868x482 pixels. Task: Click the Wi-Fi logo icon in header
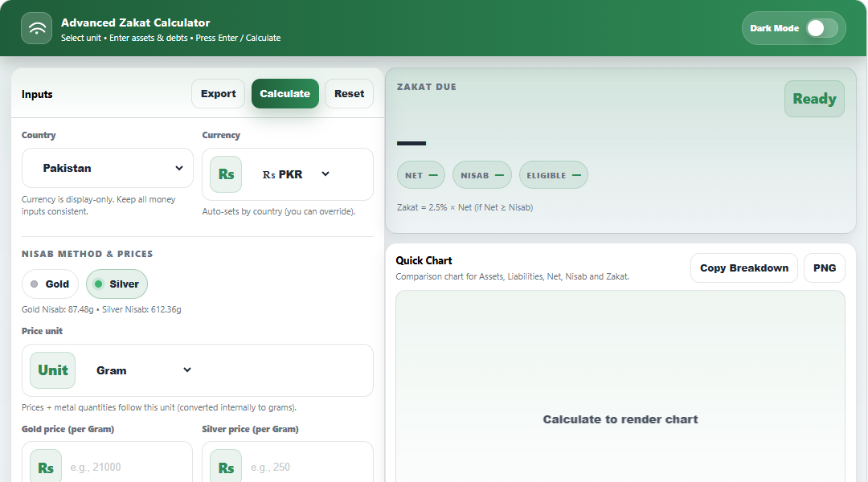click(x=37, y=29)
